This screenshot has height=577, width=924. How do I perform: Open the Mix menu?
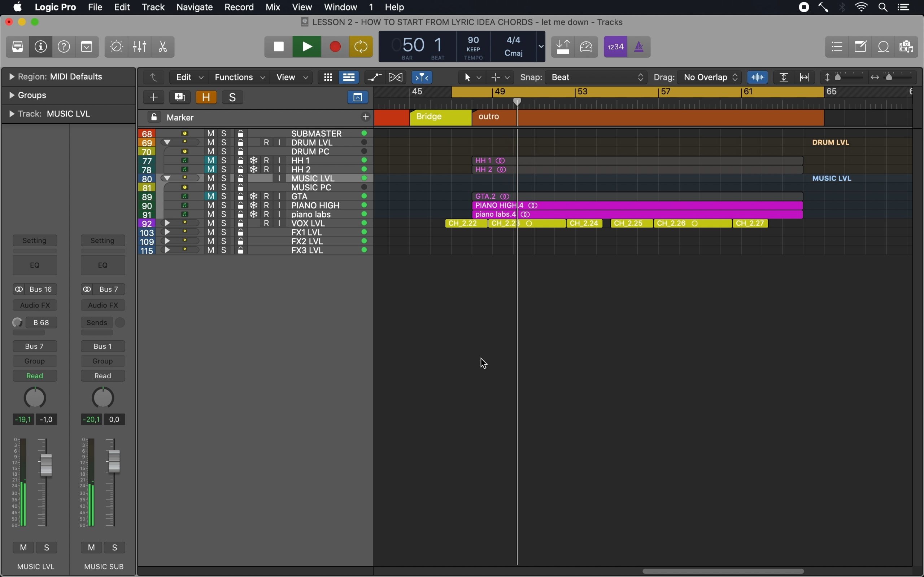pyautogui.click(x=273, y=7)
